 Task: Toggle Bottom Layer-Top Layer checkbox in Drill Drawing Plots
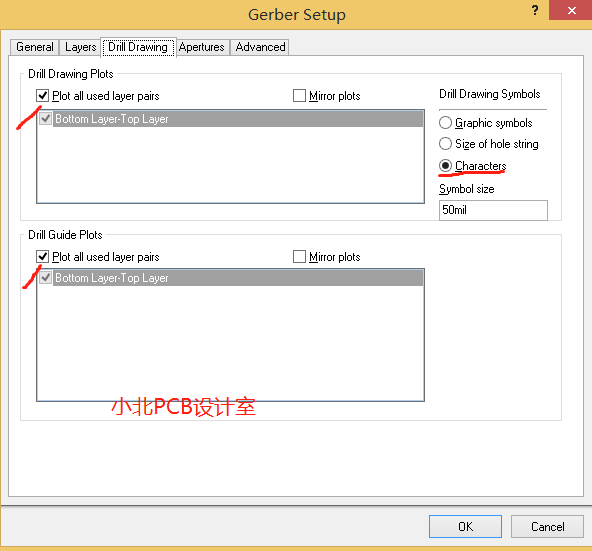pos(46,119)
